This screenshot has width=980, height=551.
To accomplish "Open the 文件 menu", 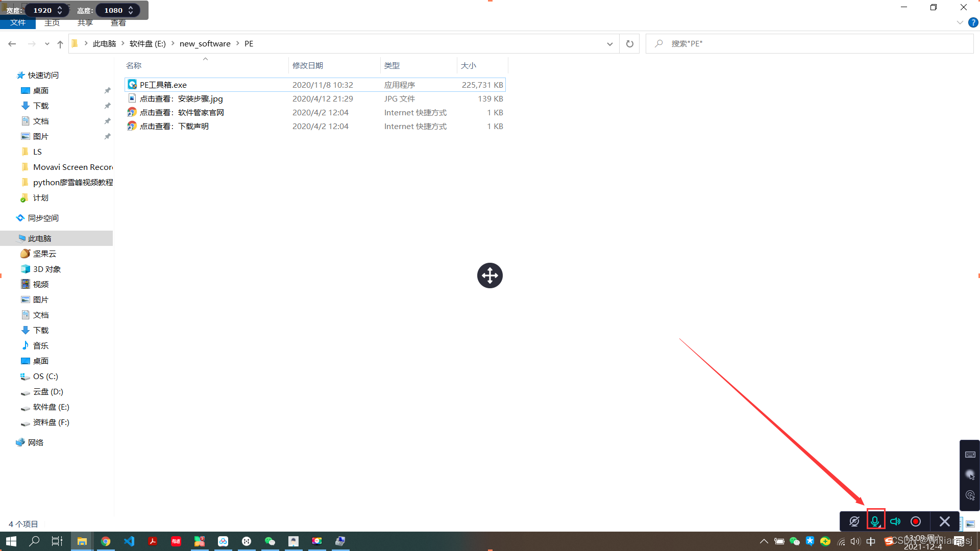I will pos(18,23).
